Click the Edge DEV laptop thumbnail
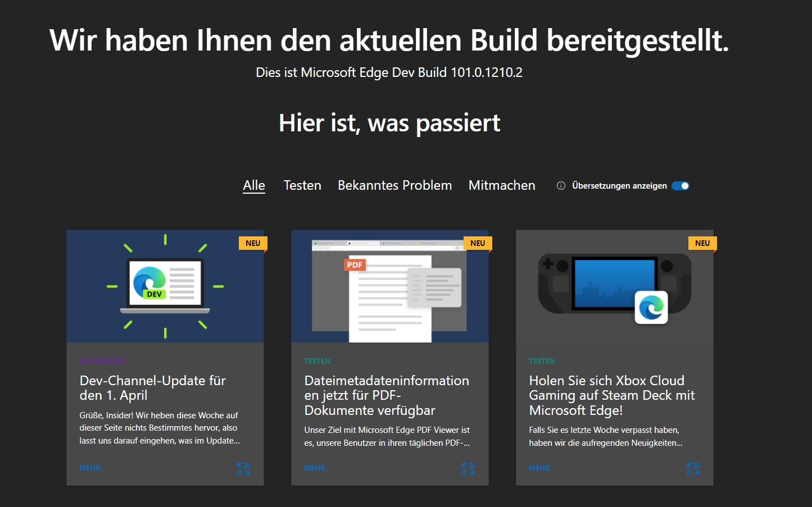The width and height of the screenshot is (812, 507). tap(165, 286)
